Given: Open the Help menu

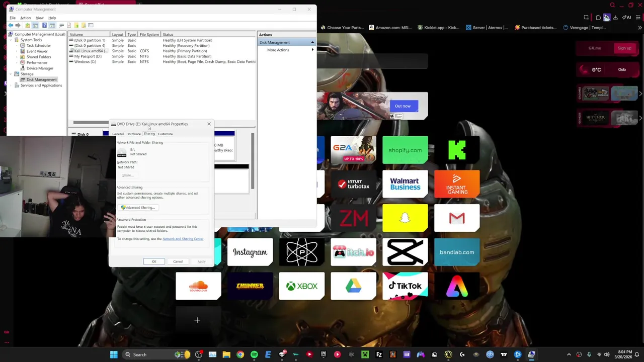Looking at the screenshot, I should (52, 18).
